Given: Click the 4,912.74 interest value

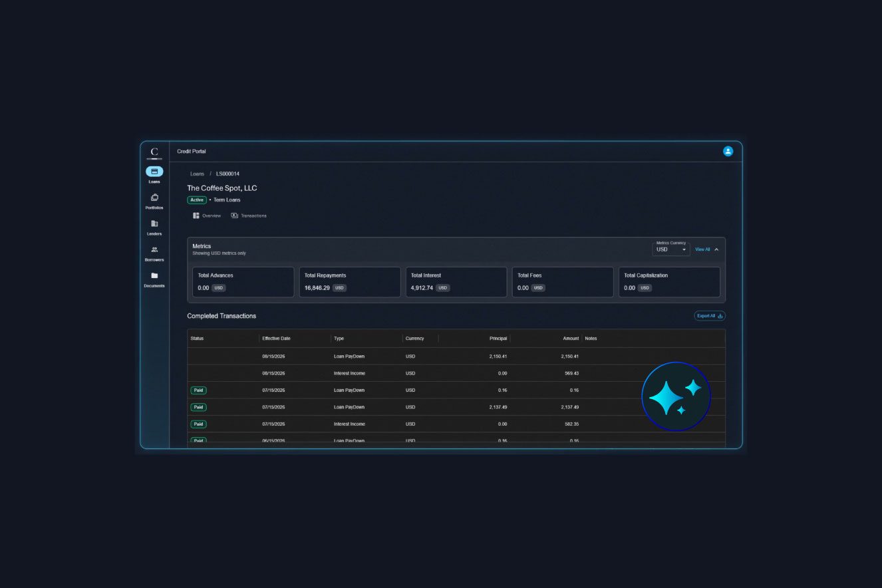Looking at the screenshot, I should click(422, 288).
